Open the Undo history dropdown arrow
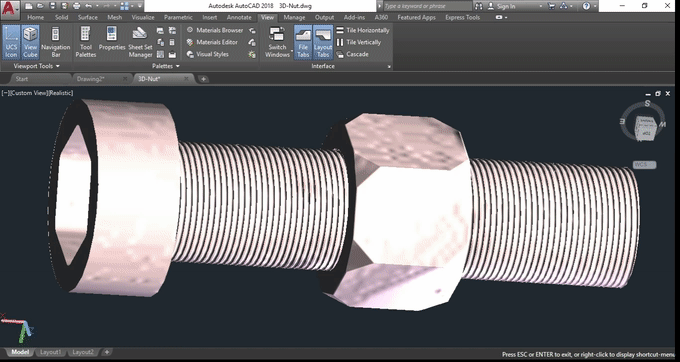 pos(96,6)
